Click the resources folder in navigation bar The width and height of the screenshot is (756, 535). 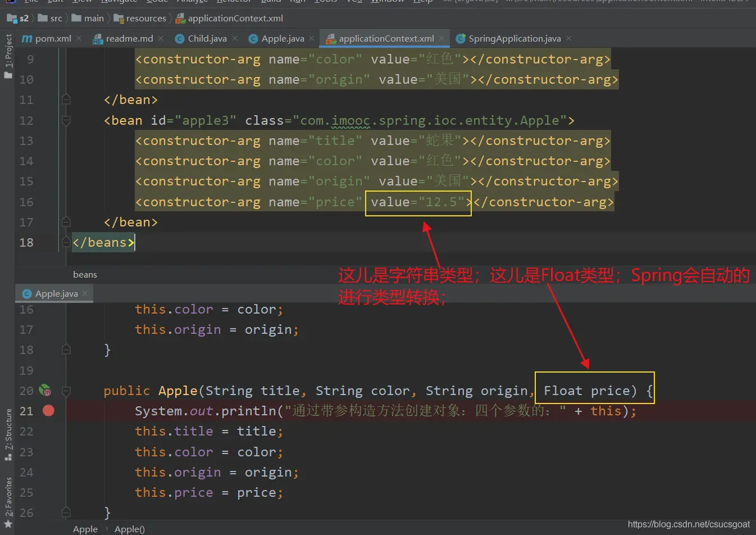(x=145, y=19)
